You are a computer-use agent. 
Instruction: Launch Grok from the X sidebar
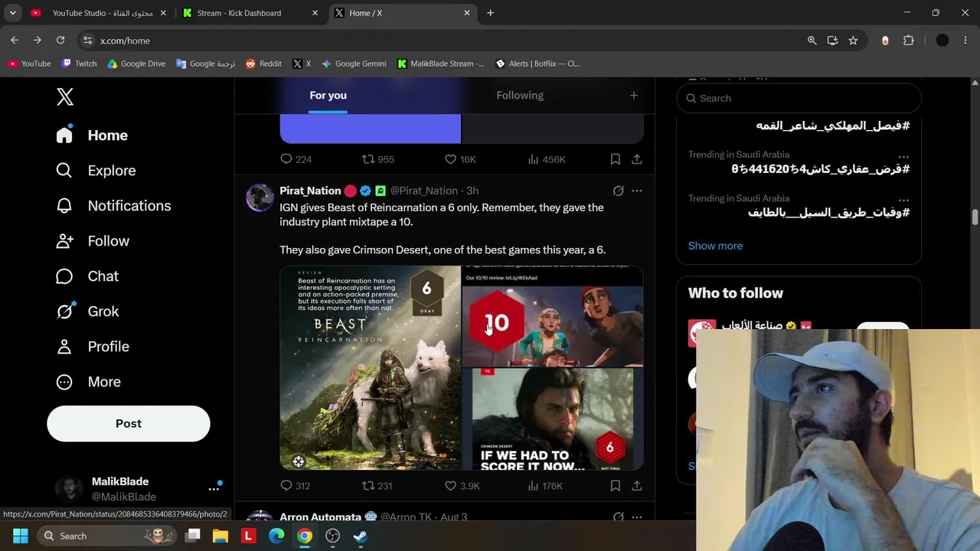coord(87,311)
